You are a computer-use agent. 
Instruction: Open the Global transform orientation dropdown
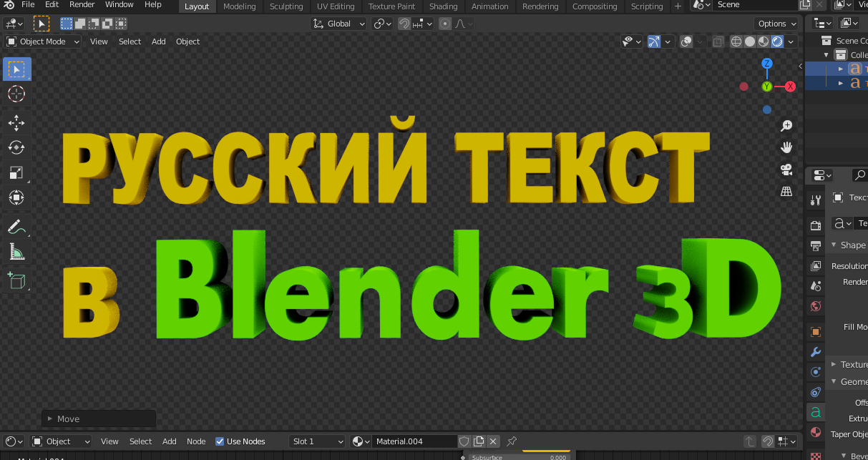(x=339, y=24)
